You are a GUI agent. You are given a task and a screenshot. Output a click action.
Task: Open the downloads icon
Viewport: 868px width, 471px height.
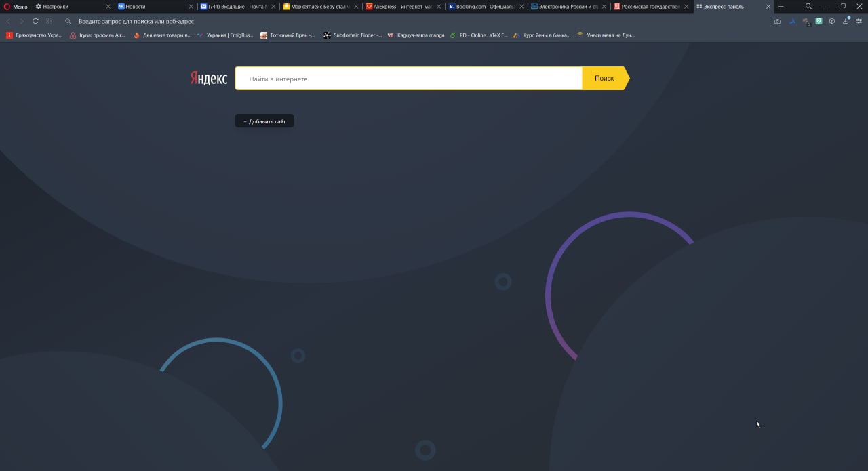[846, 21]
